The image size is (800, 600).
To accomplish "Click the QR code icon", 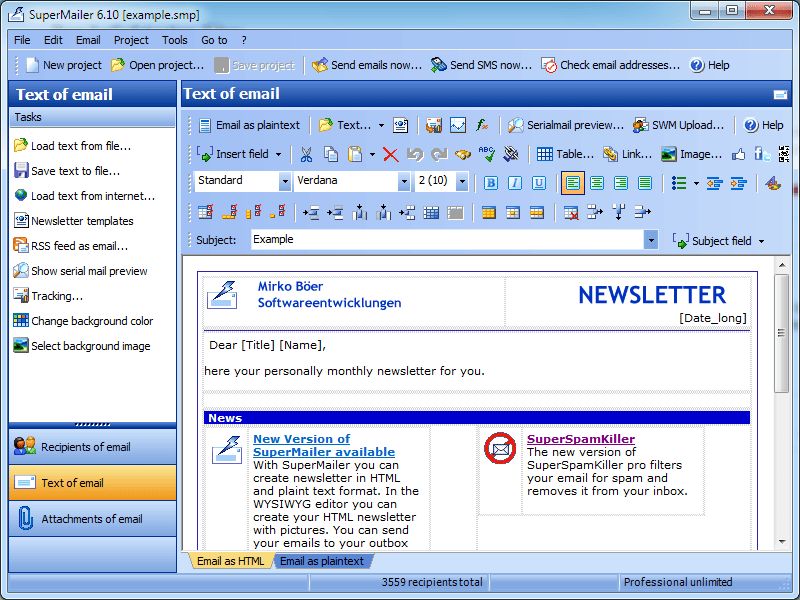I will tap(784, 154).
